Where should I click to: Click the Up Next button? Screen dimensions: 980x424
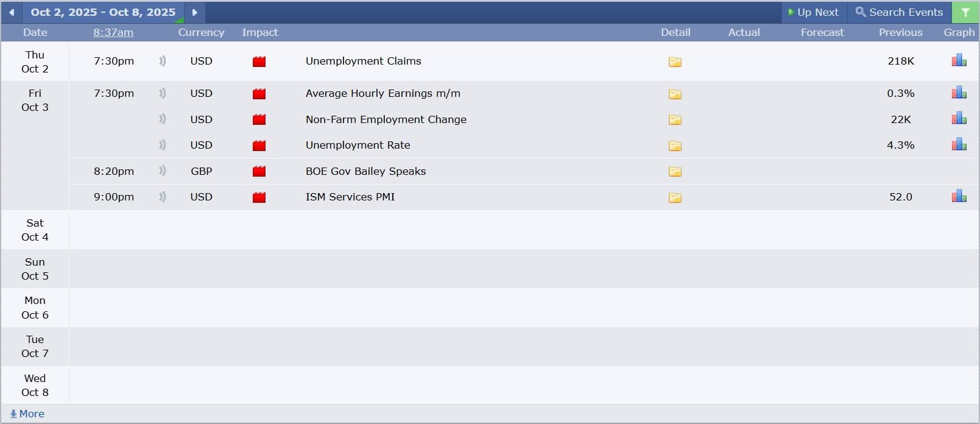point(813,12)
